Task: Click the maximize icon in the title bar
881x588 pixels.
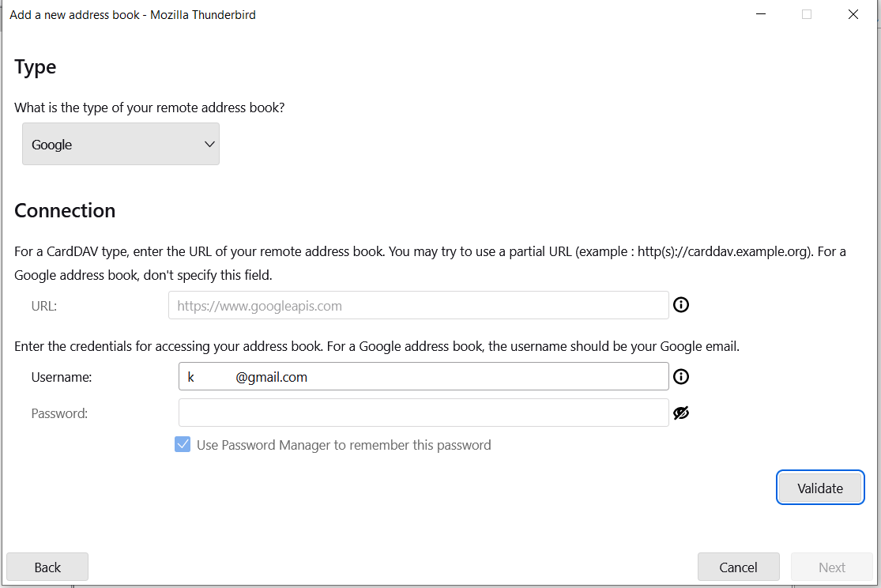Action: [x=807, y=14]
